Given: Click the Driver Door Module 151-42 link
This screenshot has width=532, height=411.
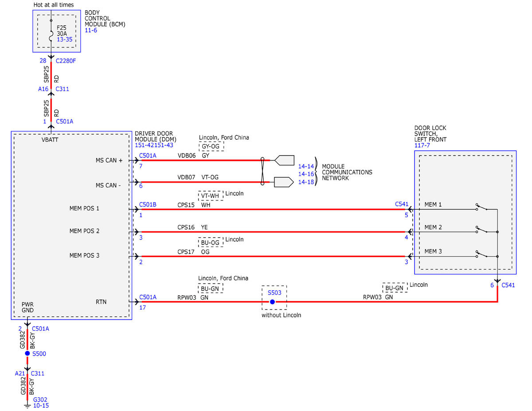Looking at the screenshot, I should (145, 145).
